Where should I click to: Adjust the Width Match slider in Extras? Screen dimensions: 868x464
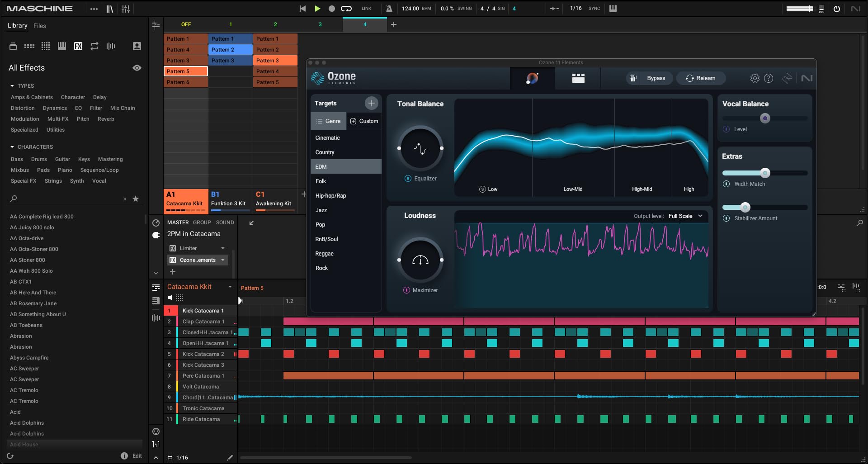tap(765, 173)
